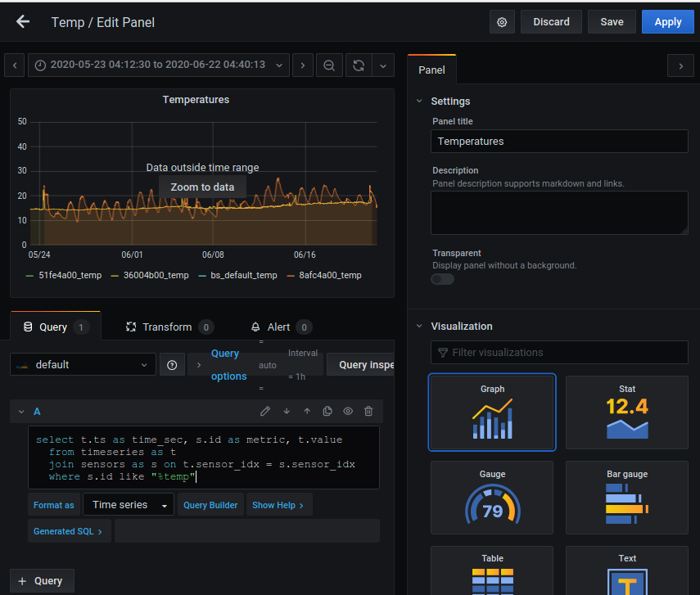
Task: Collapse query A row chevron
Action: (x=21, y=412)
